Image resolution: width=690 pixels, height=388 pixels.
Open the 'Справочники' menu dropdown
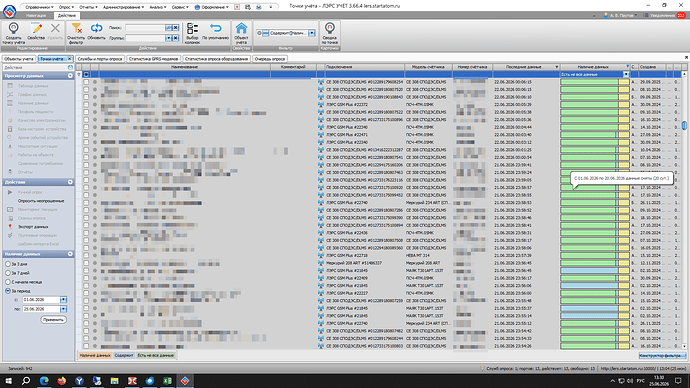(x=39, y=7)
